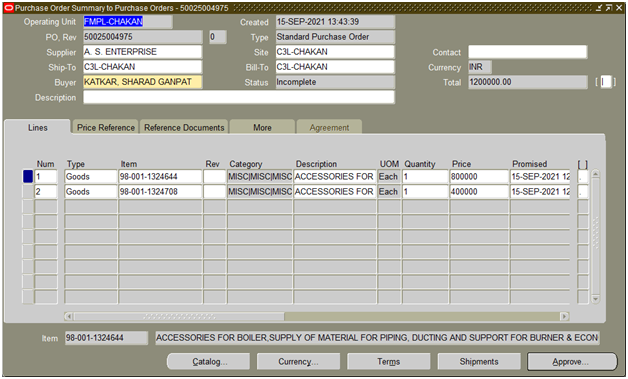628x379 pixels.
Task: Switch to the Reference Documents tab
Action: click(x=184, y=127)
